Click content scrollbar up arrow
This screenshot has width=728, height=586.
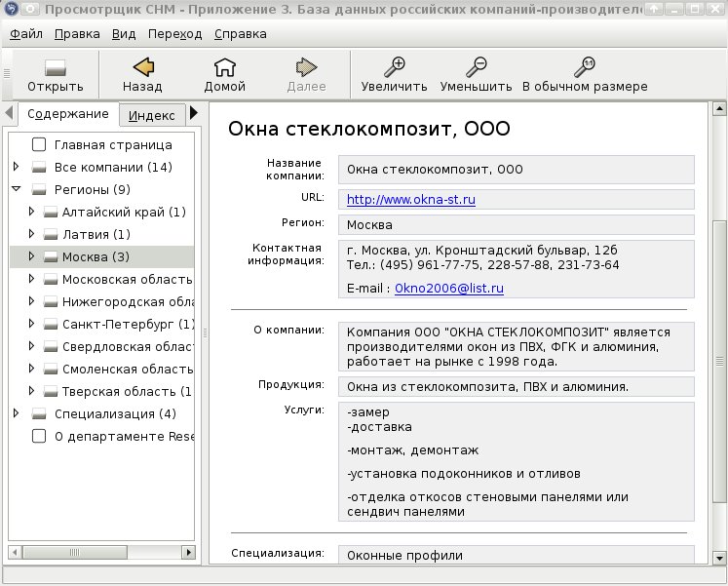[719, 109]
